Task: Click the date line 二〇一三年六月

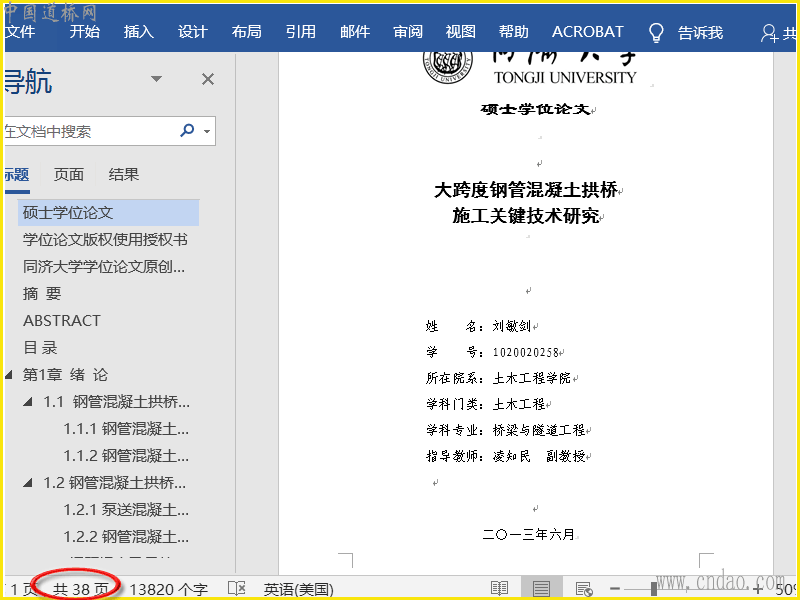Action: [x=529, y=534]
